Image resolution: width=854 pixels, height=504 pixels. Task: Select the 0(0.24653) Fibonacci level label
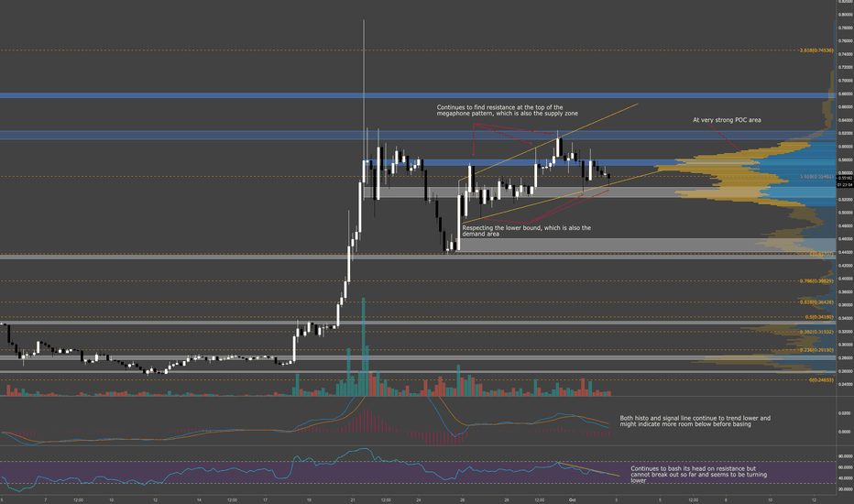coord(821,379)
